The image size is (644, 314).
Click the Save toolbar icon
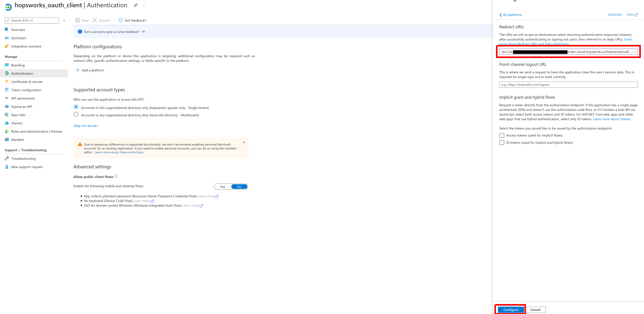(78, 20)
